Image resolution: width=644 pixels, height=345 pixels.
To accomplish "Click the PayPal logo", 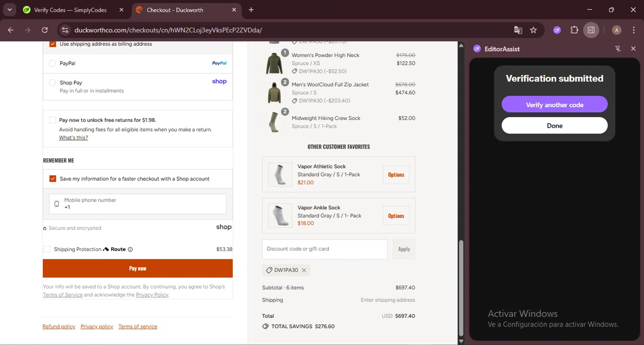I will [219, 63].
